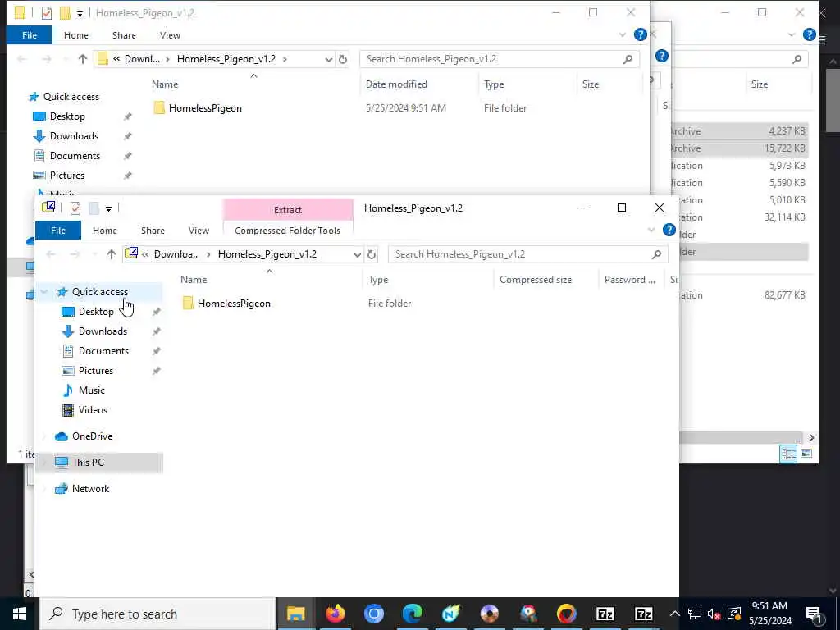Click the Windows Start button
The height and width of the screenshot is (630, 840).
pyautogui.click(x=20, y=614)
